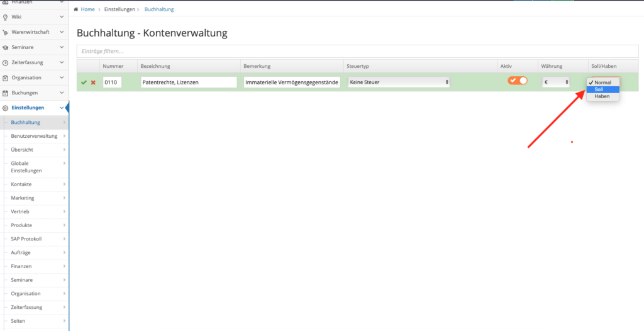Cancel editing with red X icon

point(93,82)
